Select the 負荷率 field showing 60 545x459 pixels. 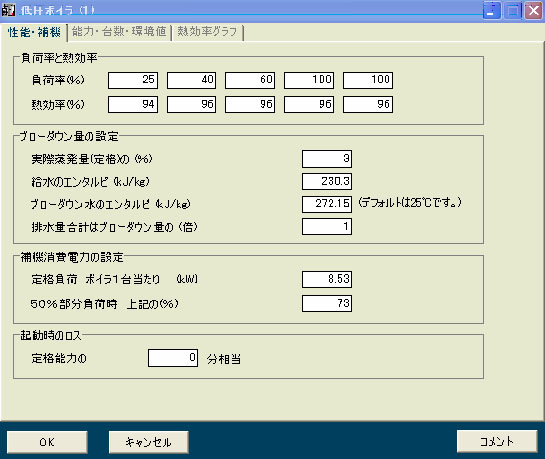tap(250, 80)
